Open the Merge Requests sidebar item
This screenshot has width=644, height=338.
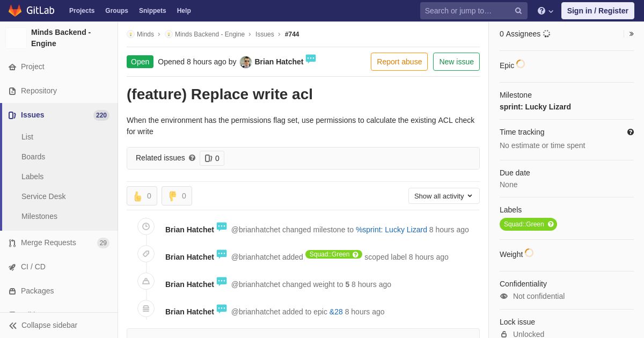(x=48, y=243)
